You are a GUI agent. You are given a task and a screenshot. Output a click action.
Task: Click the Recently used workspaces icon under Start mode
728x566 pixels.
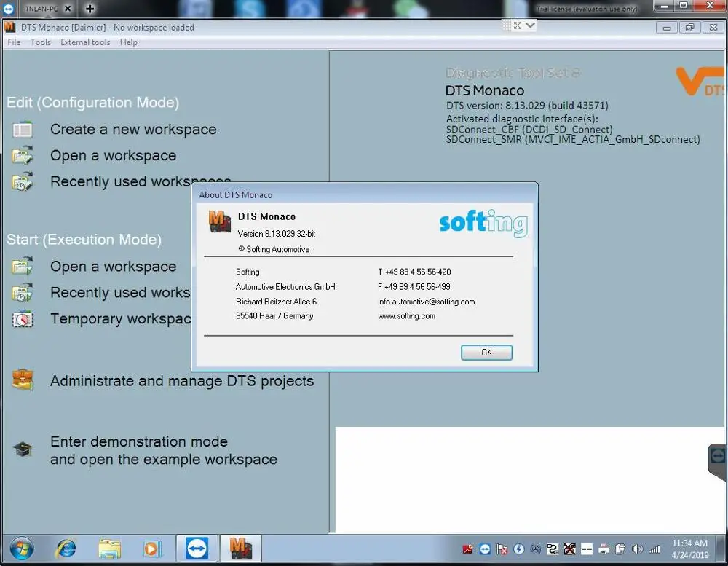(x=23, y=292)
